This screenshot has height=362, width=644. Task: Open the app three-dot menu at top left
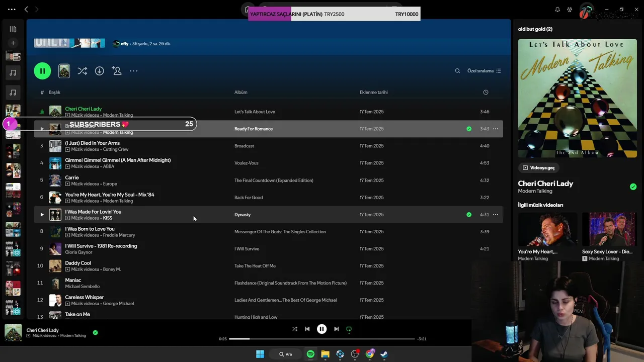12,9
